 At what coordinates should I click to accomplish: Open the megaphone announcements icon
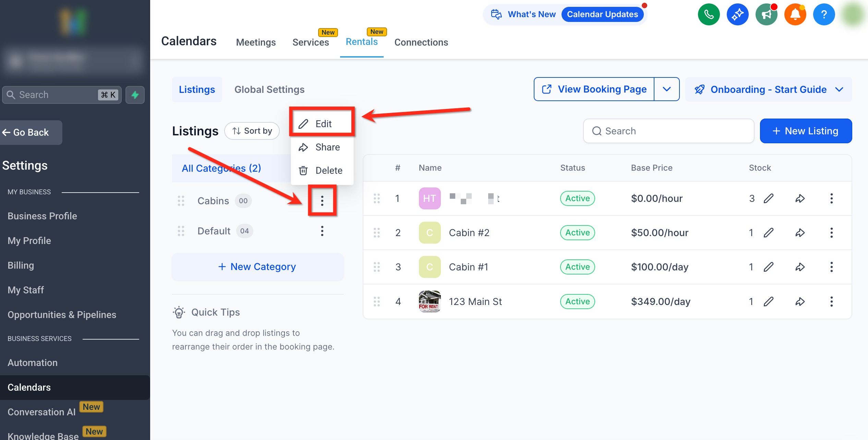[766, 14]
